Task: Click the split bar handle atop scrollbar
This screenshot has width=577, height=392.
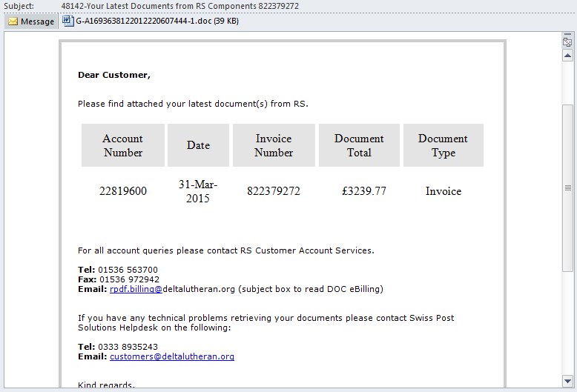Action: 567,35
